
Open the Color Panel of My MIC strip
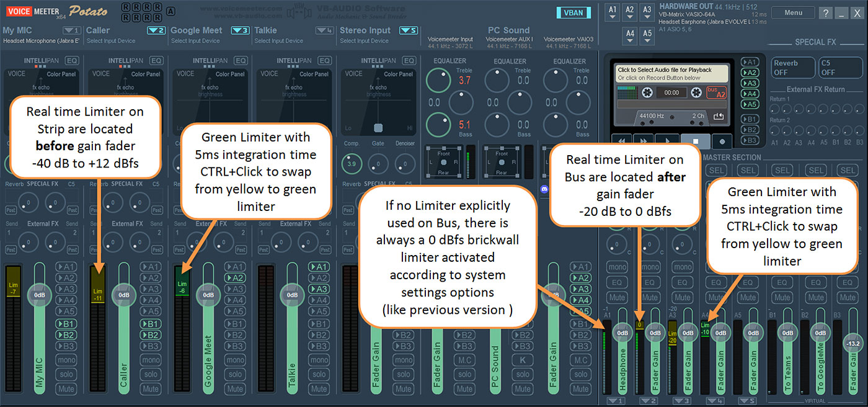coord(61,74)
